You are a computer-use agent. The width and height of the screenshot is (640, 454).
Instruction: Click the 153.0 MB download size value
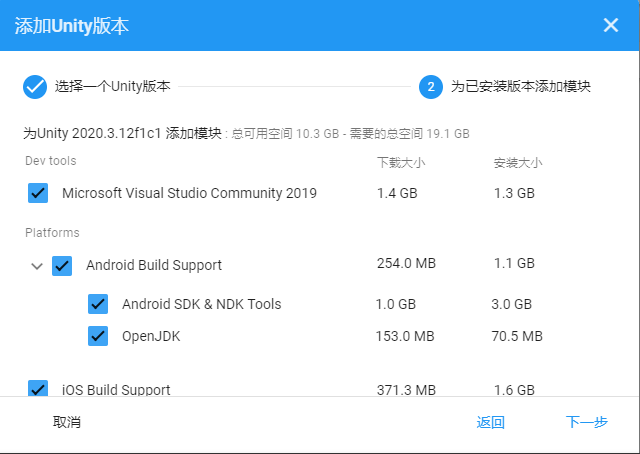(x=405, y=336)
